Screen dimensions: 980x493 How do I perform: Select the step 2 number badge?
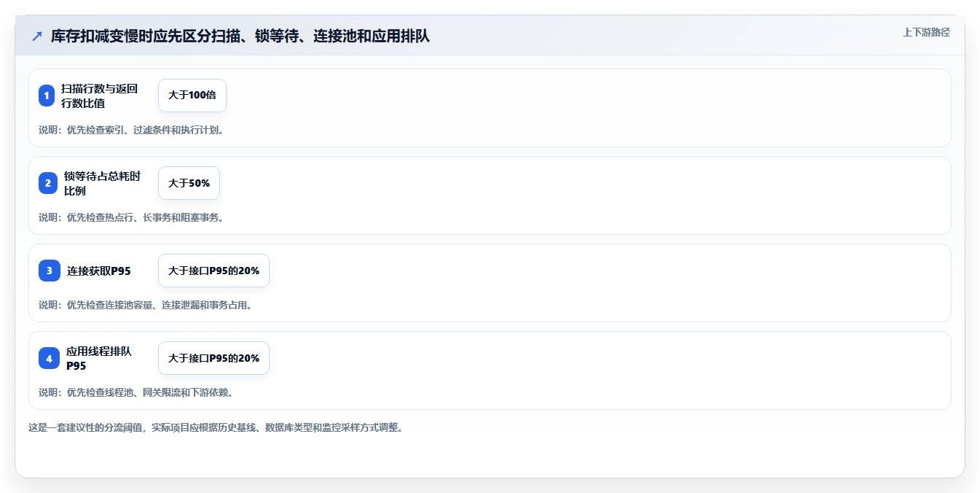click(x=48, y=183)
